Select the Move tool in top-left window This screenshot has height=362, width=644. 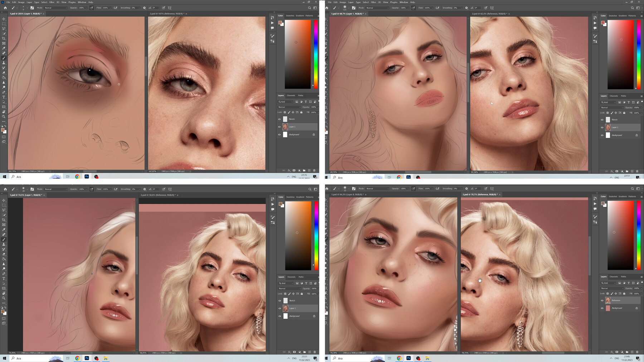[4, 19]
